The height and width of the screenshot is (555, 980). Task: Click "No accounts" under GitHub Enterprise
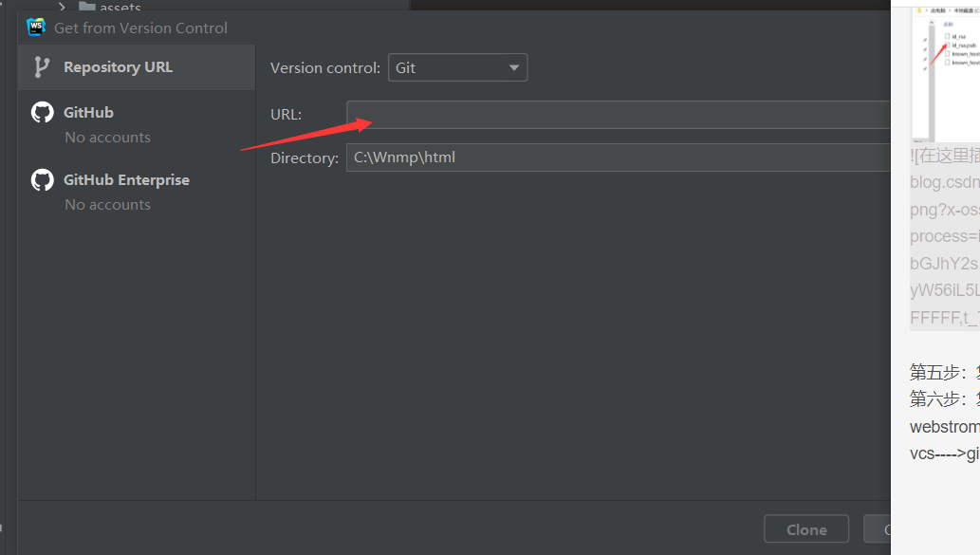(x=107, y=205)
